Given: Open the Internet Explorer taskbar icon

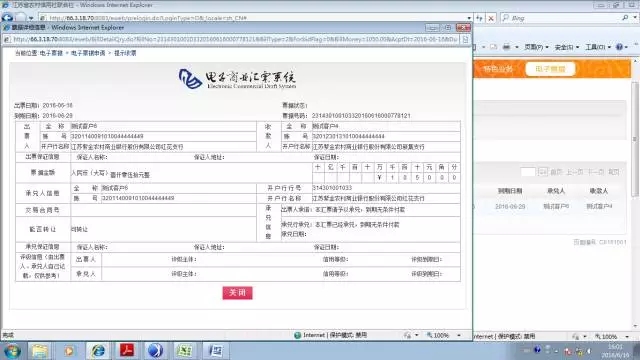Looking at the screenshot, I should point(98,351).
